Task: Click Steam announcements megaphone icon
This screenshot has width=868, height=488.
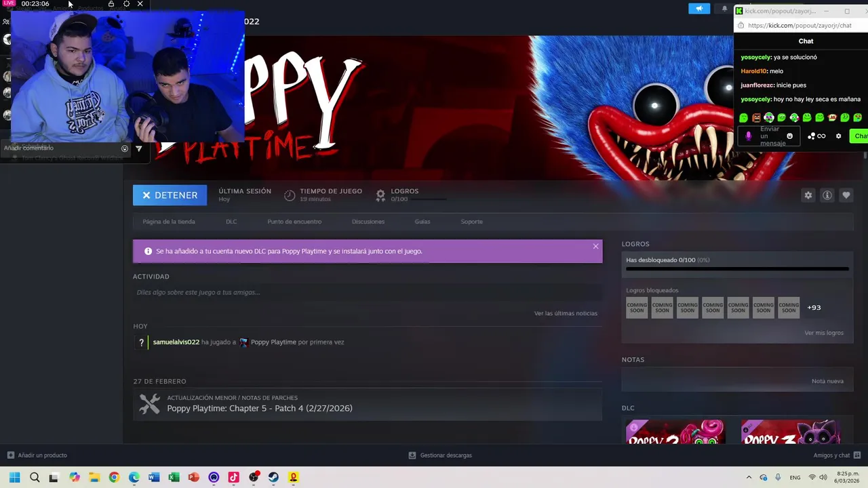Action: click(x=699, y=9)
